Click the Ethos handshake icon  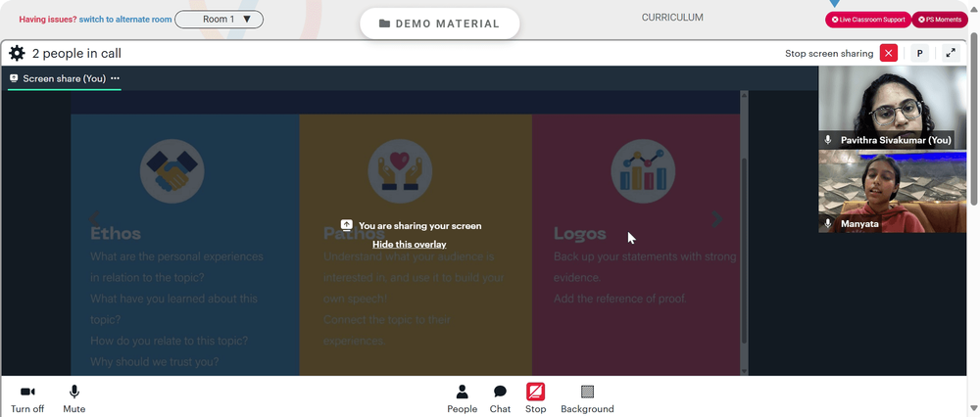point(171,171)
